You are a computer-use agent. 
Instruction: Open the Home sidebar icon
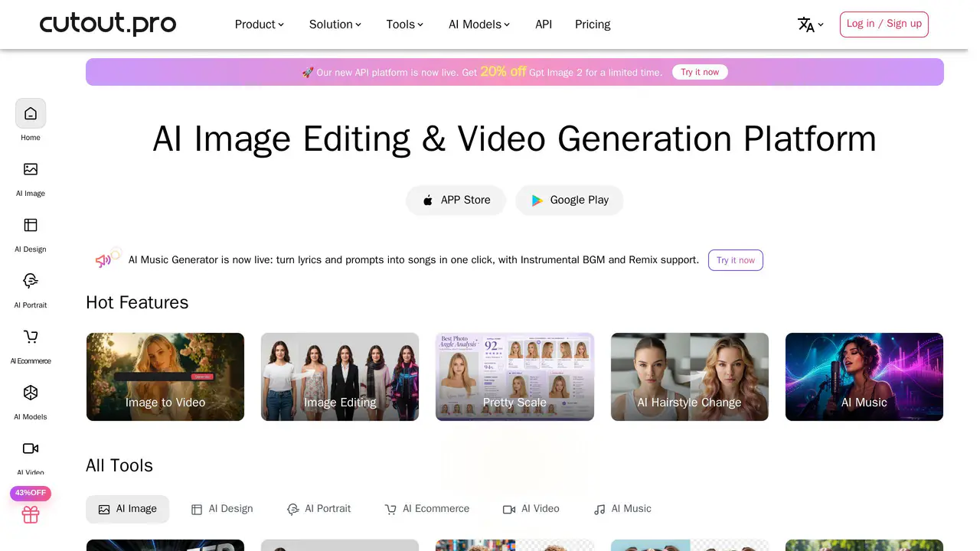pos(31,113)
